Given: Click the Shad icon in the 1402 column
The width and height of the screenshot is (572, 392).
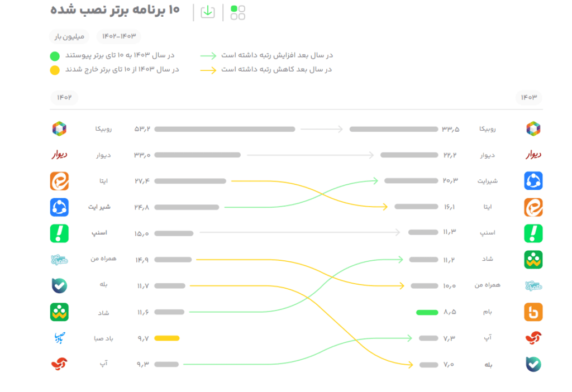Looking at the screenshot, I should click(x=59, y=312).
